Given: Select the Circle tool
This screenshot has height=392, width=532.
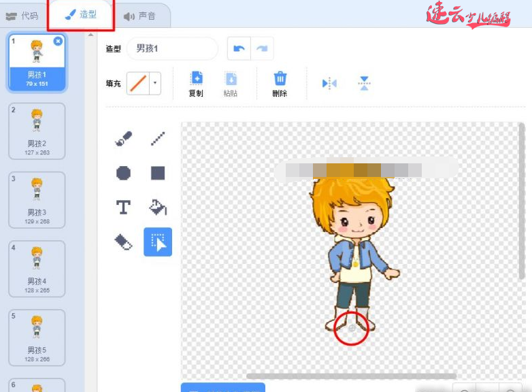Looking at the screenshot, I should [123, 173].
